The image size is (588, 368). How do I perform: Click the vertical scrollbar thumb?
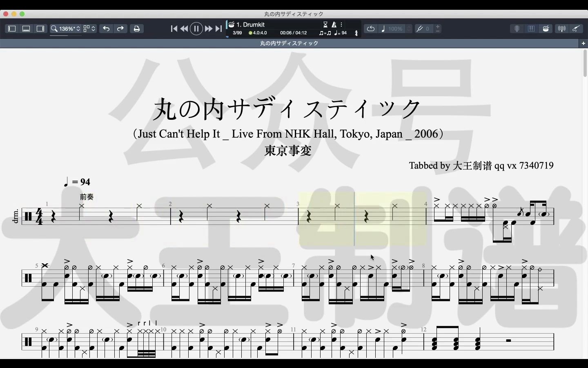(x=585, y=63)
